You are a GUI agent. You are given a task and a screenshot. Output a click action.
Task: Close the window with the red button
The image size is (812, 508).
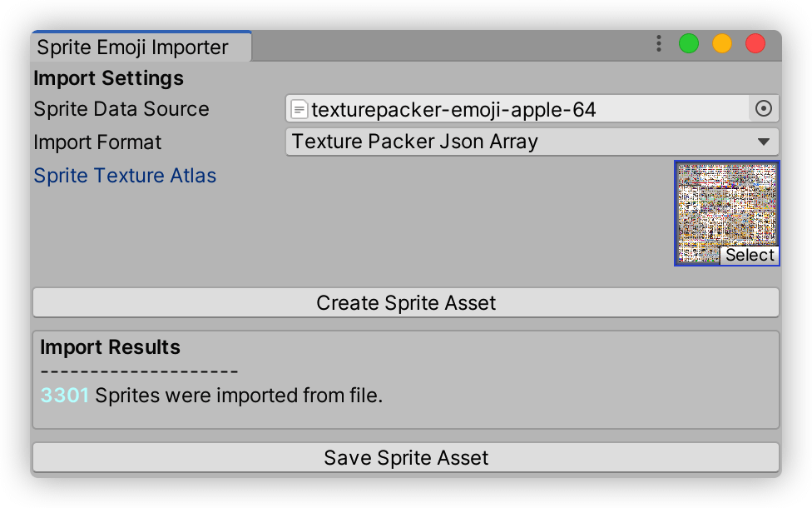click(x=755, y=43)
